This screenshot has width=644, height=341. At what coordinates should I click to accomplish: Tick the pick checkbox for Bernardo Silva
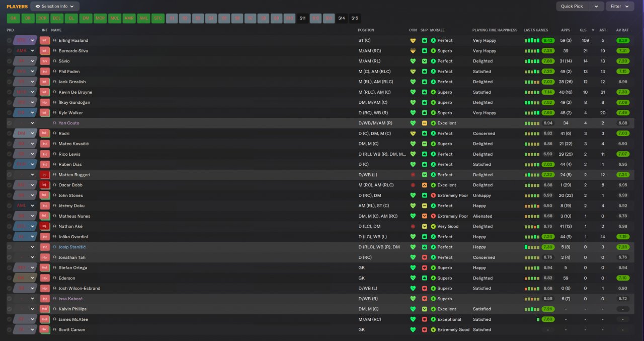point(10,51)
